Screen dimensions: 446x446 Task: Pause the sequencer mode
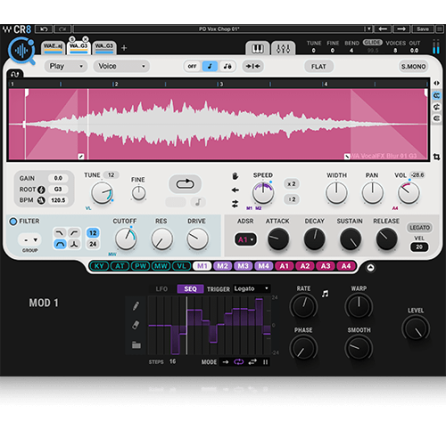click(x=265, y=362)
